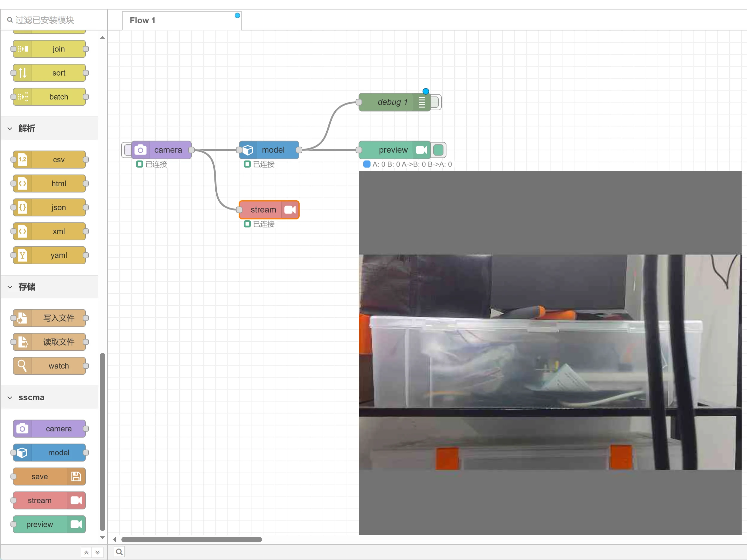
Task: Click the camera node's inject button
Action: (x=127, y=150)
